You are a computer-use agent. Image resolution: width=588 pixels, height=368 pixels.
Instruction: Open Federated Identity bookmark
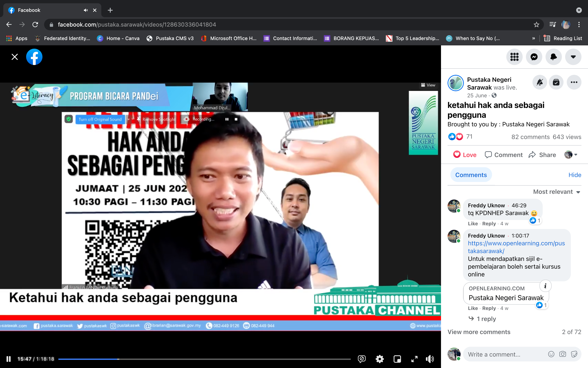(62, 38)
